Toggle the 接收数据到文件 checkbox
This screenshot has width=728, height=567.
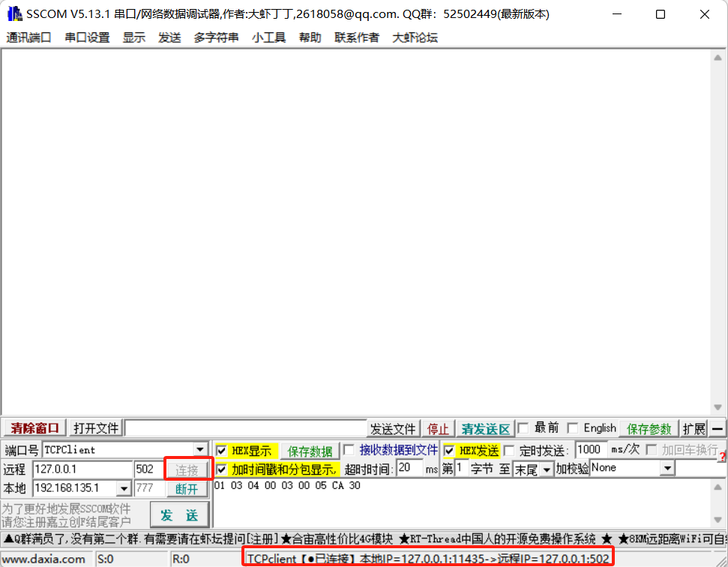point(349,449)
